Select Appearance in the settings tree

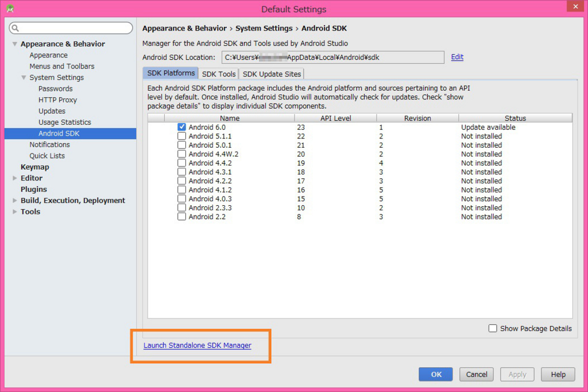point(49,55)
